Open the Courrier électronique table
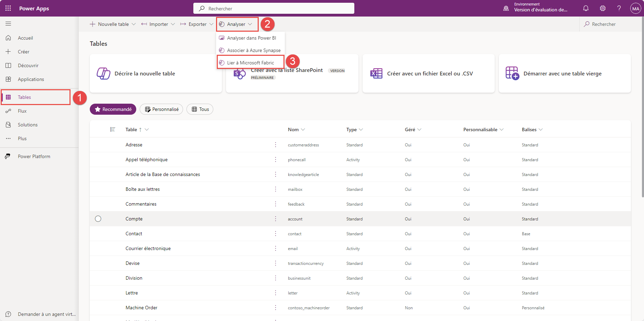The image size is (644, 321). (148, 248)
